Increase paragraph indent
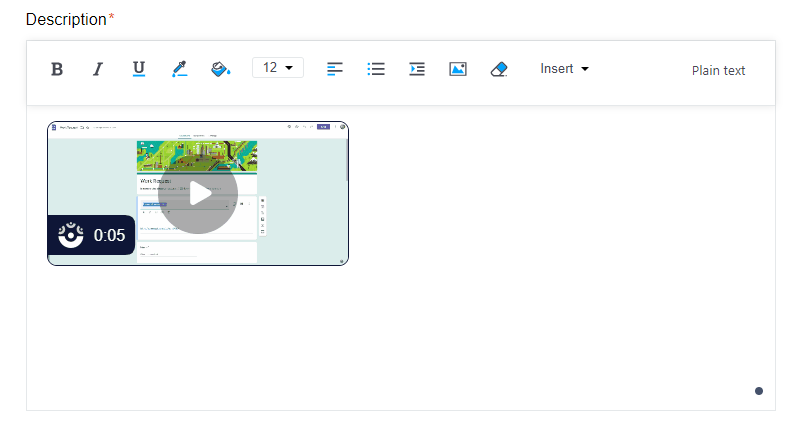 point(417,68)
